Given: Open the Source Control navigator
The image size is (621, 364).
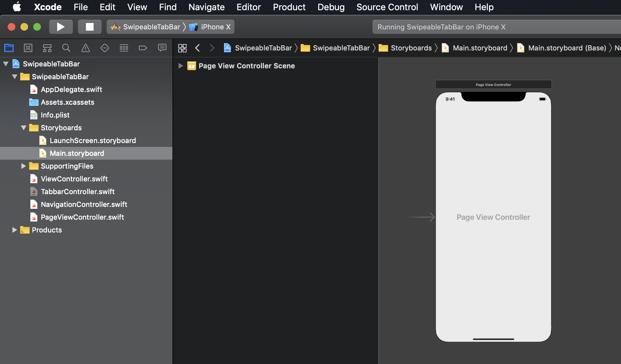Looking at the screenshot, I should coord(28,48).
